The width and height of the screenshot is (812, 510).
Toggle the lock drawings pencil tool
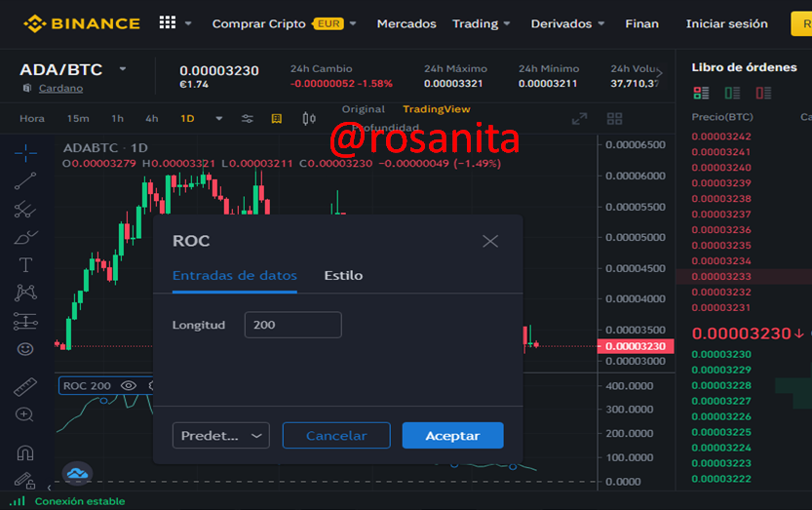click(24, 481)
